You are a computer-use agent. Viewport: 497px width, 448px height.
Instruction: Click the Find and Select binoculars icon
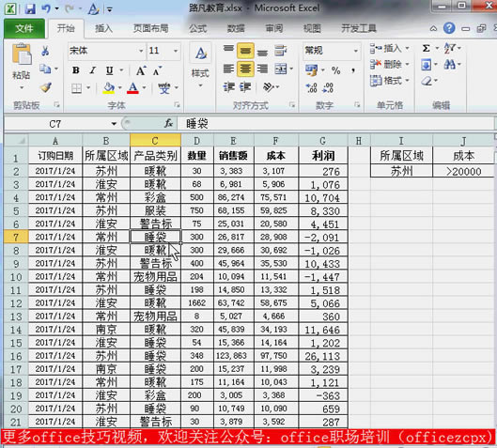[x=450, y=65]
